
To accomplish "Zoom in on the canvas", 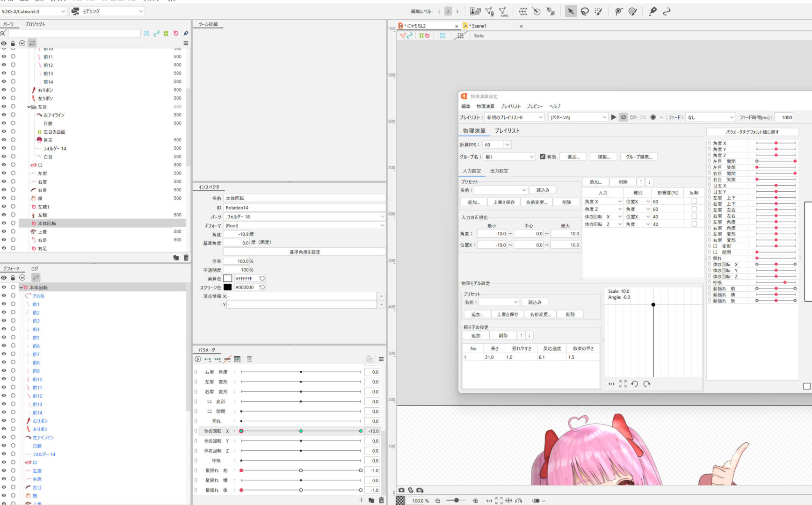I will pos(475,500).
